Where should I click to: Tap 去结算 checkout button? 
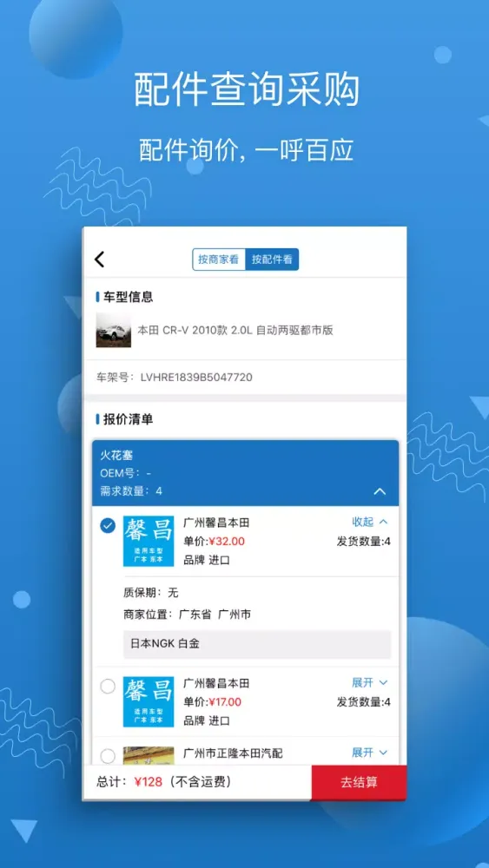(359, 782)
